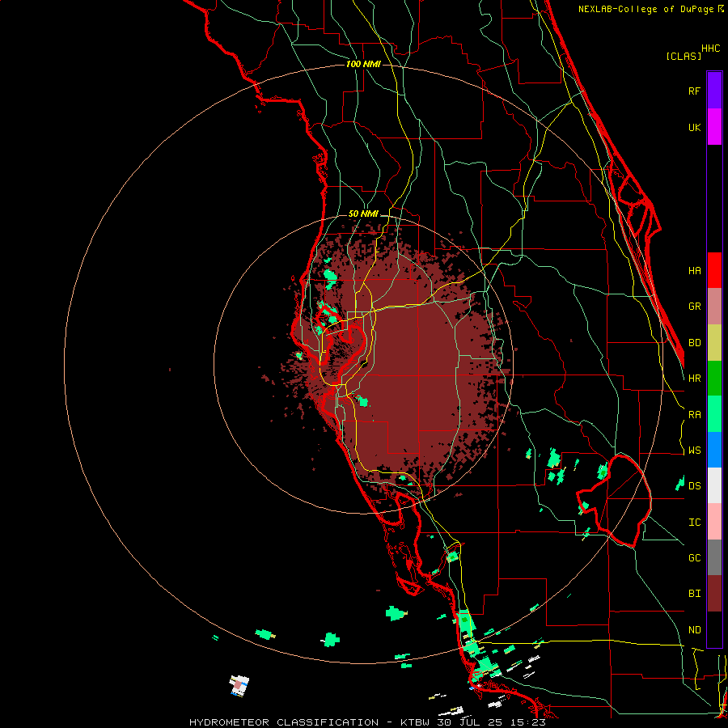Viewport: 728px width, 728px height.
Task: Select the BD big drops legend swatch
Action: [x=714, y=343]
